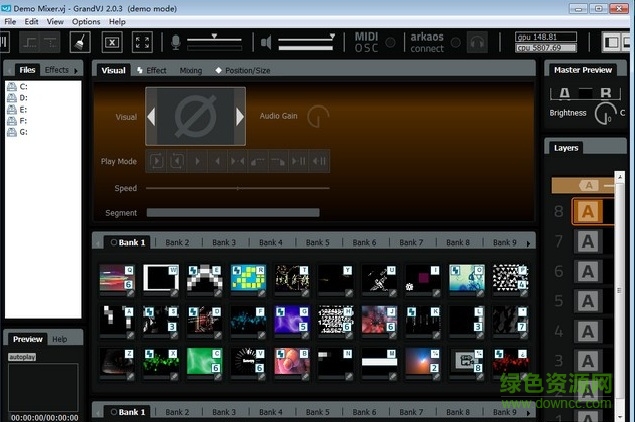Select the C: drive in Files
The height and width of the screenshot is (422, 635).
coord(22,88)
